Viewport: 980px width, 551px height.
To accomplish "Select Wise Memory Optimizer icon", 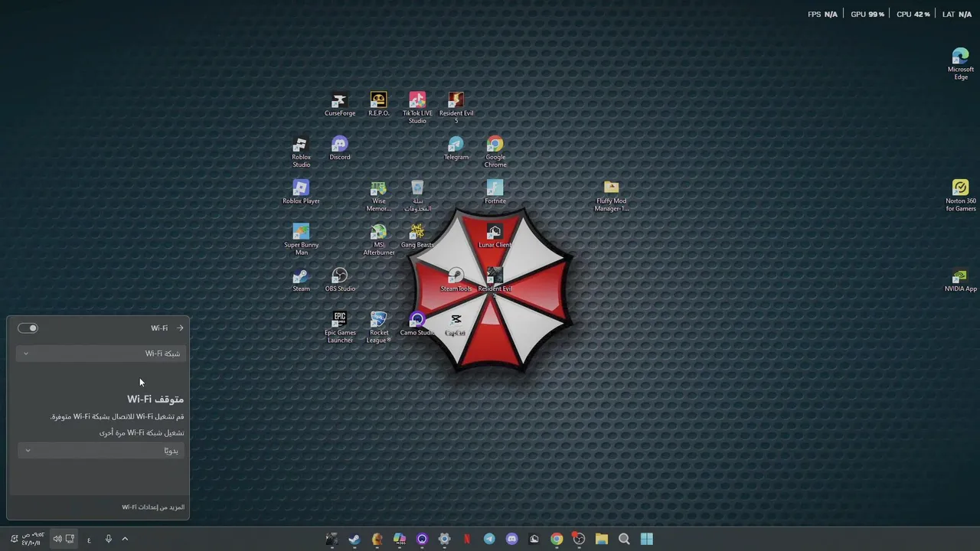I will 378,196.
